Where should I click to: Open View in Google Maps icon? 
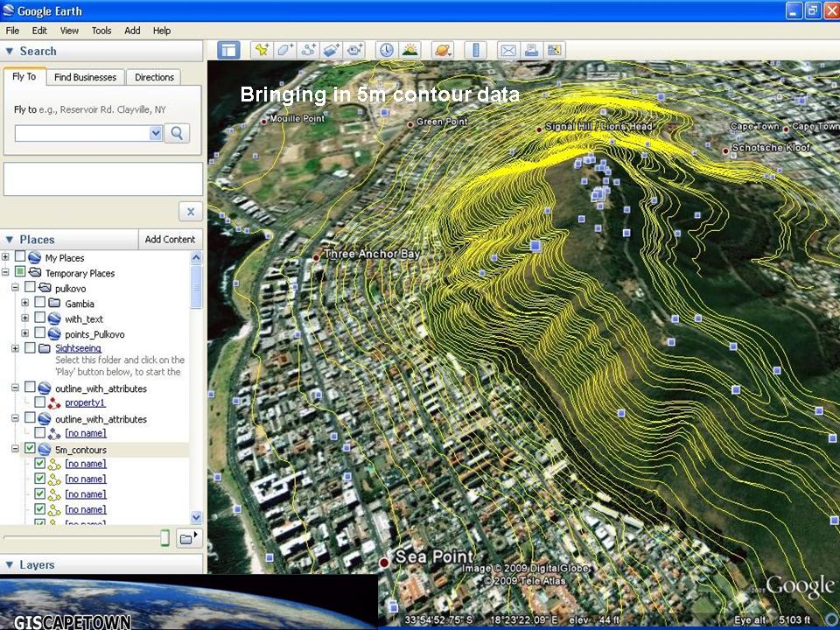tap(554, 51)
